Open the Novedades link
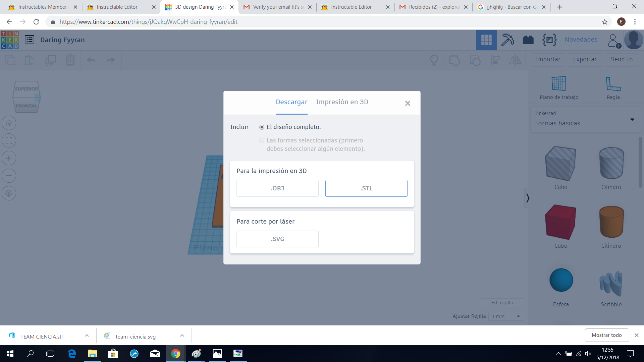 click(581, 40)
